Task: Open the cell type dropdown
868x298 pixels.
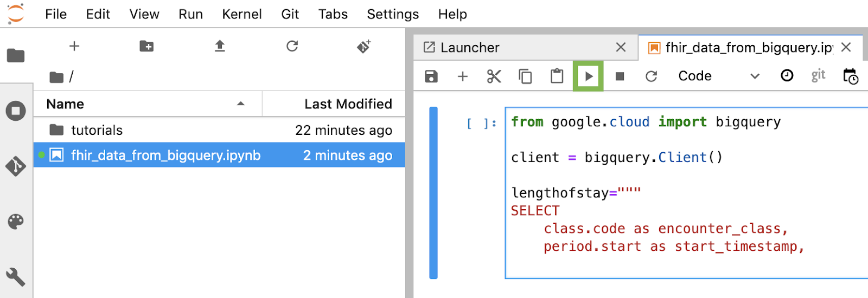Action: tap(718, 76)
